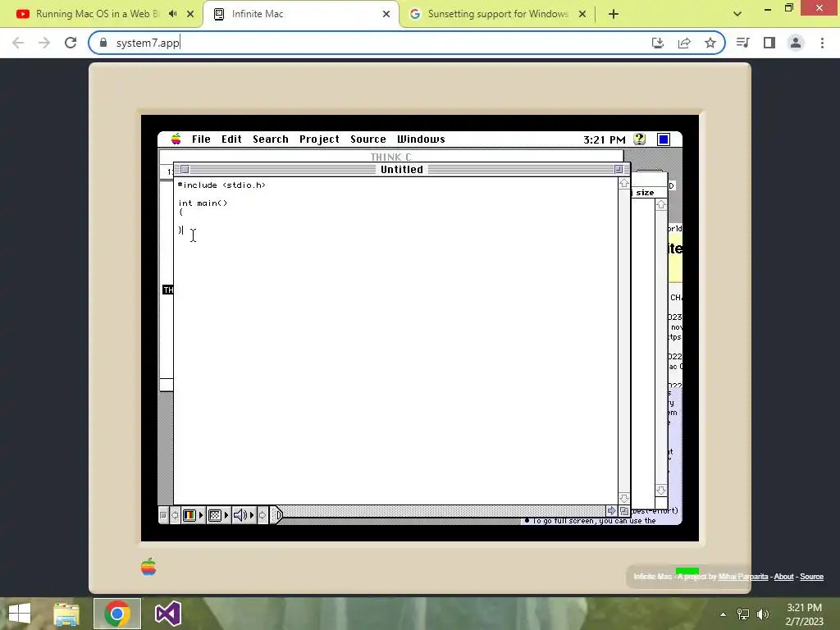The width and height of the screenshot is (840, 630).
Task: Open the monitor color depth Control Strip module
Action: (189, 515)
